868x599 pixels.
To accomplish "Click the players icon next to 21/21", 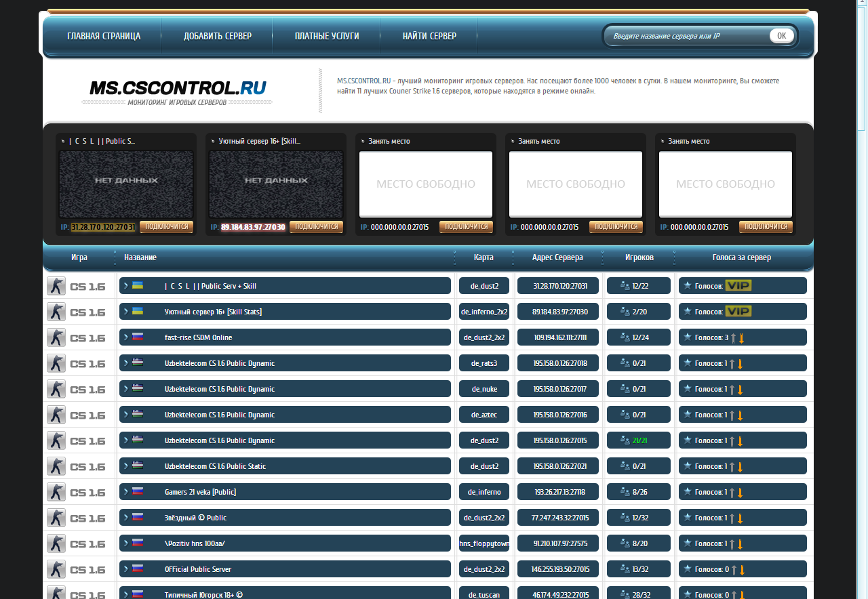I will 625,440.
